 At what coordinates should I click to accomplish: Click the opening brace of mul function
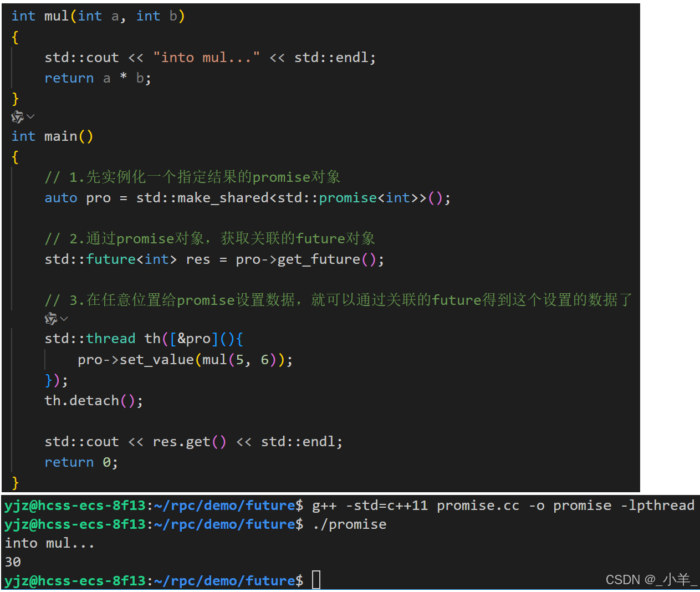(x=15, y=37)
